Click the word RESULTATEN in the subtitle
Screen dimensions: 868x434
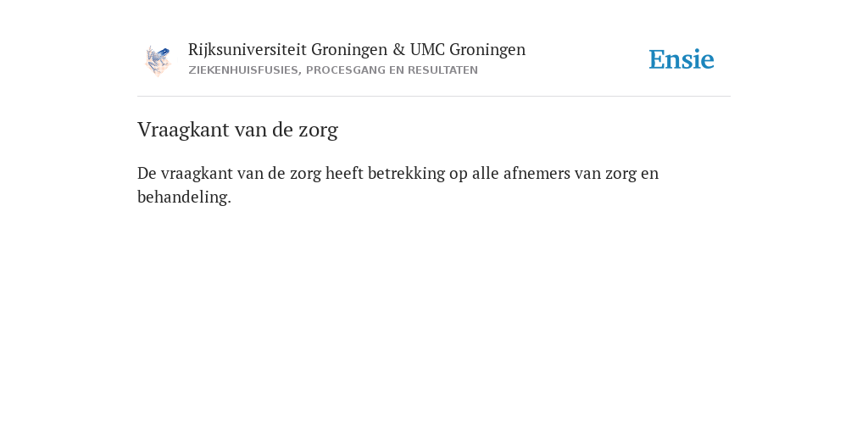pyautogui.click(x=442, y=70)
